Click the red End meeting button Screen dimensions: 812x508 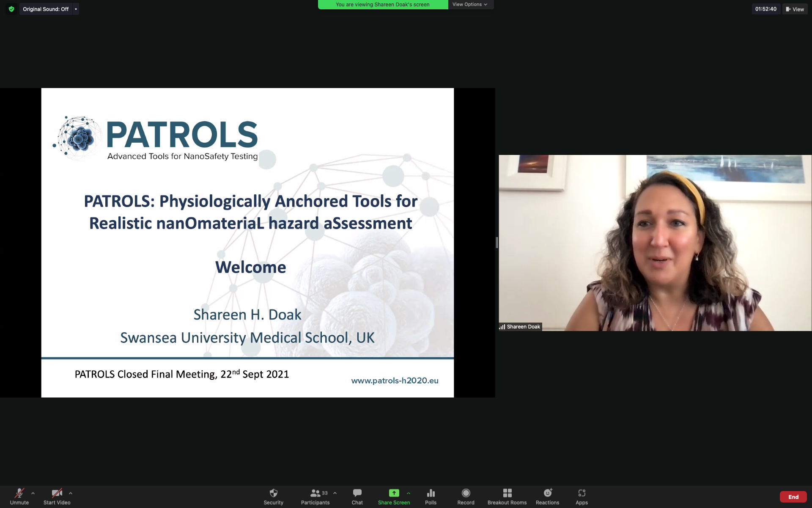pyautogui.click(x=793, y=497)
